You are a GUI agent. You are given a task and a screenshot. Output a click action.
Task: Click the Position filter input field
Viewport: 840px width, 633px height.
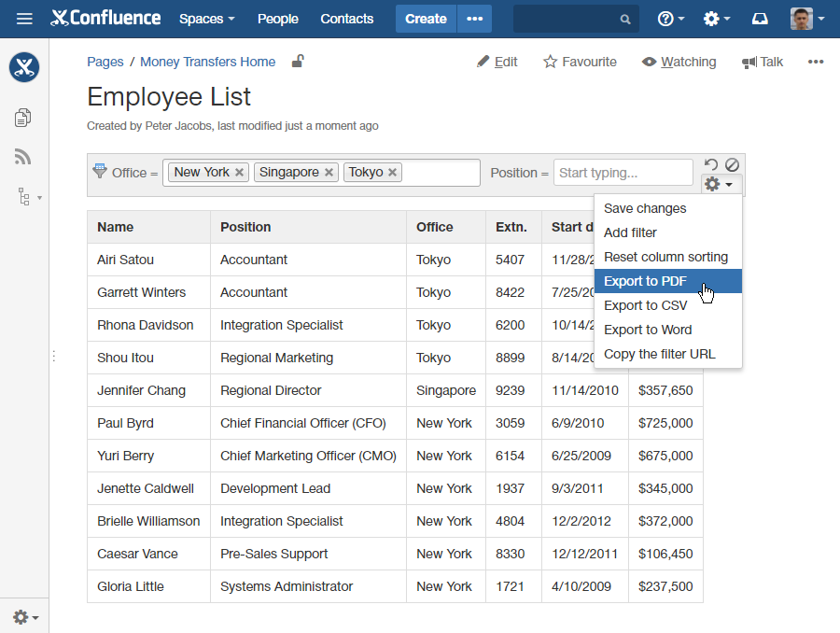click(x=623, y=173)
